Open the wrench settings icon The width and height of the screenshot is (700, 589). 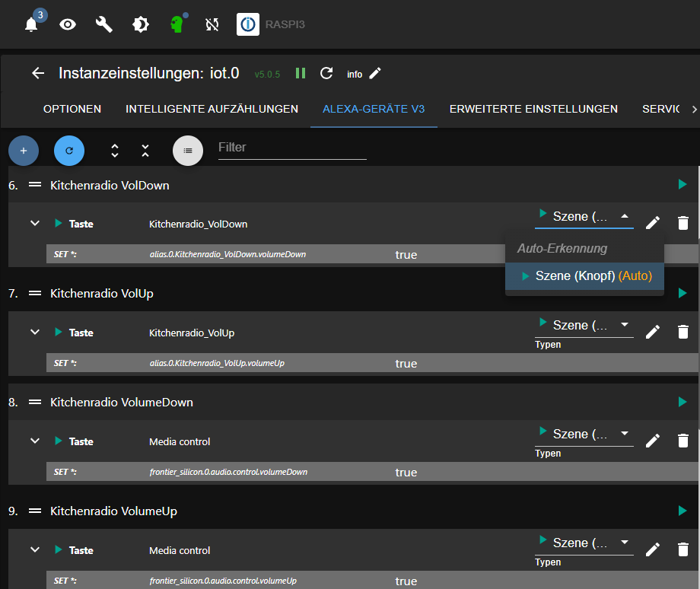pyautogui.click(x=104, y=24)
